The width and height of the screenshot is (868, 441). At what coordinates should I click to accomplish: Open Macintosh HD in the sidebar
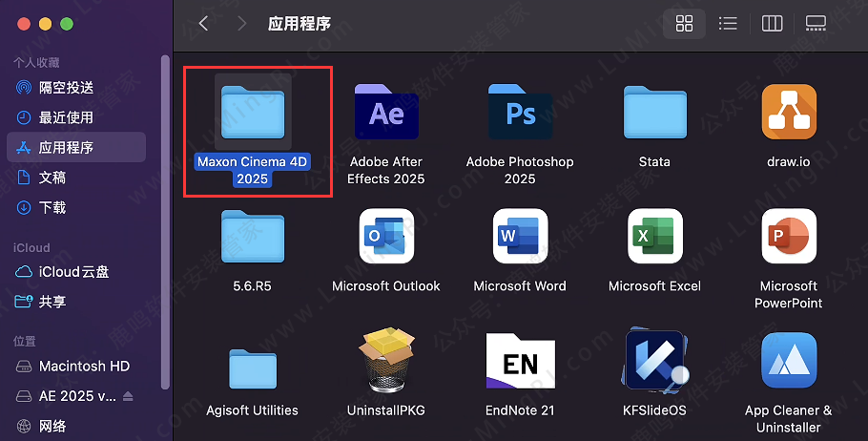[x=76, y=367]
